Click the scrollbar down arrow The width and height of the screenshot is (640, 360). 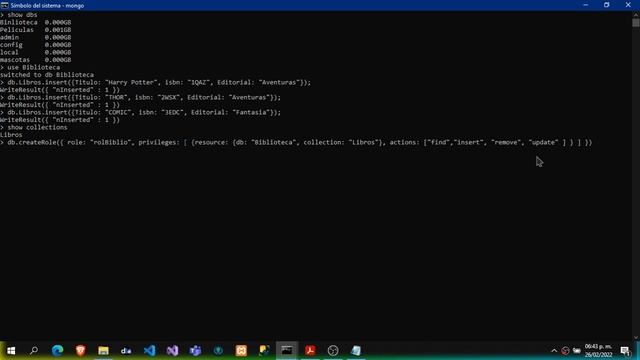[x=636, y=337]
